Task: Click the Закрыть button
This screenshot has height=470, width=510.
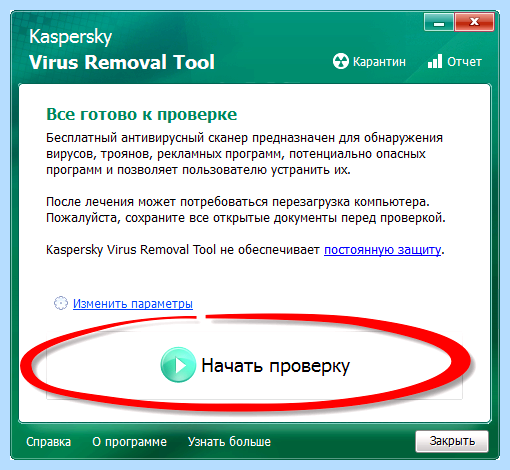Action: click(x=452, y=441)
